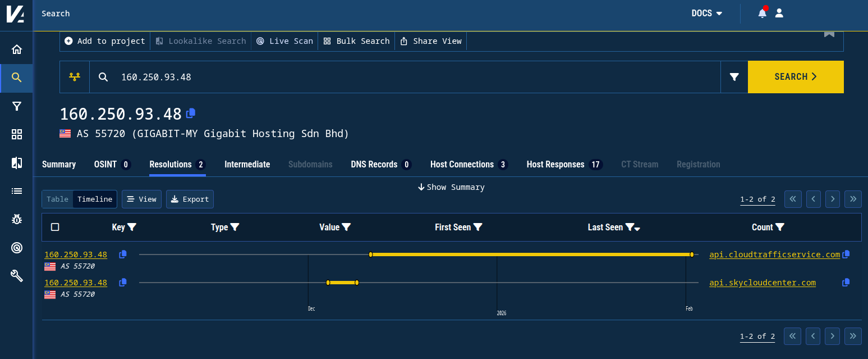Click the bug icon in the sidebar
The image size is (868, 359).
16,219
